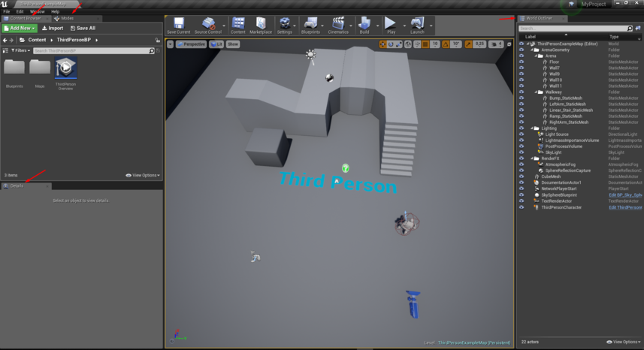This screenshot has height=350, width=644.
Task: Select the player start actor in viewport
Action: pyautogui.click(x=255, y=257)
